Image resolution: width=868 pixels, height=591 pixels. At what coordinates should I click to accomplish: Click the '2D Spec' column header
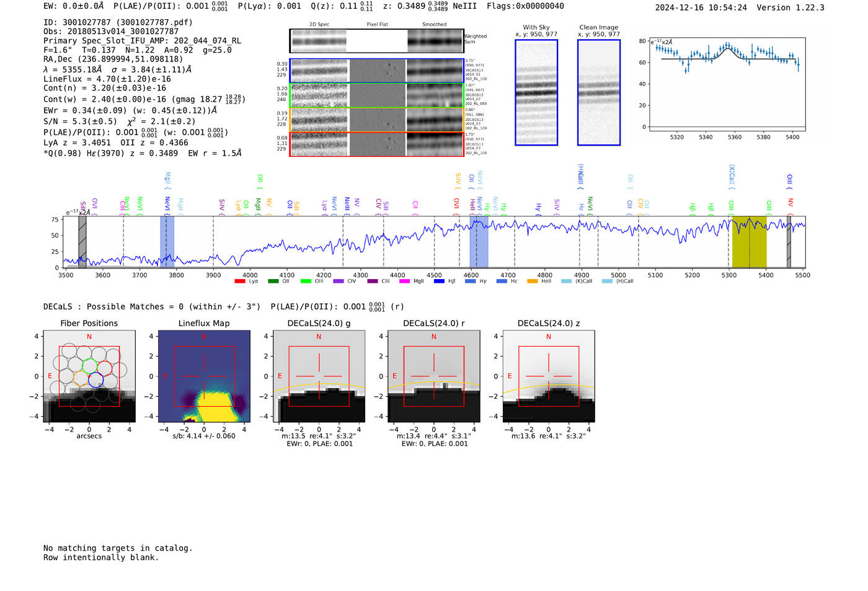tap(319, 25)
